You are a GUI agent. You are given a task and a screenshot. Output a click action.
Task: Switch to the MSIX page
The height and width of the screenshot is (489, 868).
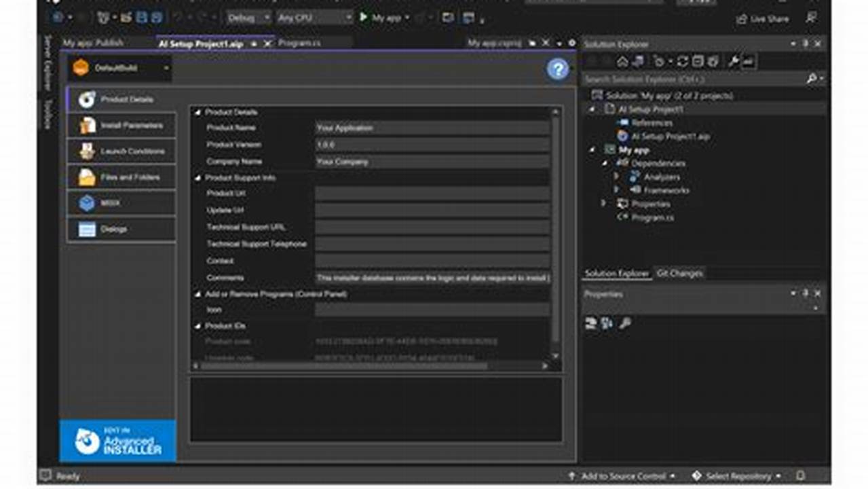[121, 203]
